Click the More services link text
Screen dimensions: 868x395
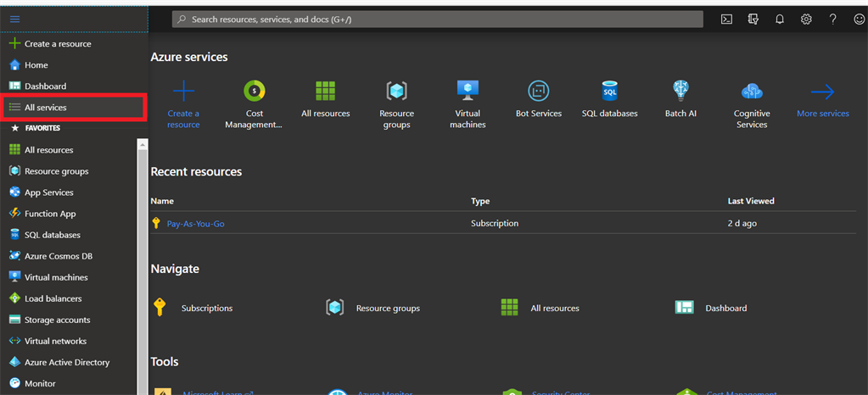click(x=823, y=114)
